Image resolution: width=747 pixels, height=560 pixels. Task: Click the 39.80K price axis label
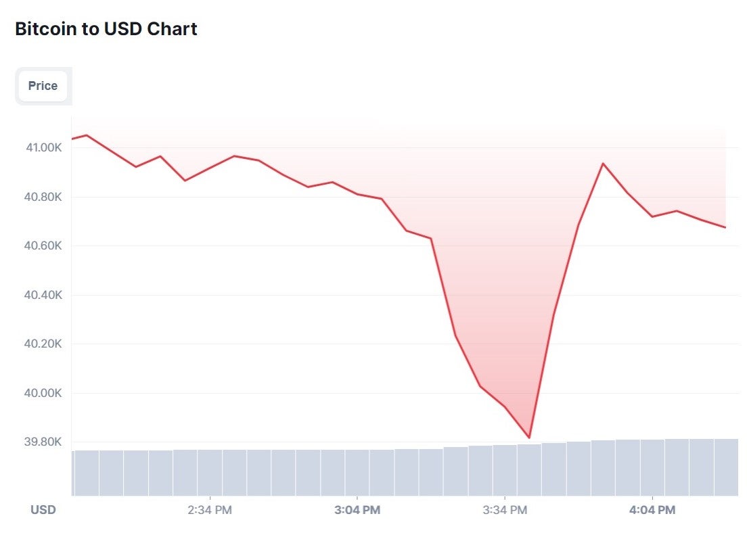[43, 442]
